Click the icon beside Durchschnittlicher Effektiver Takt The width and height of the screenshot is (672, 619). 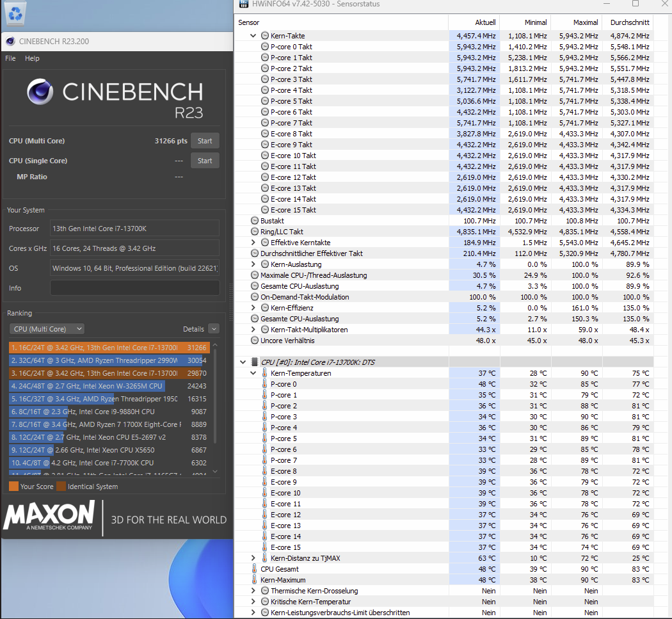pyautogui.click(x=255, y=253)
